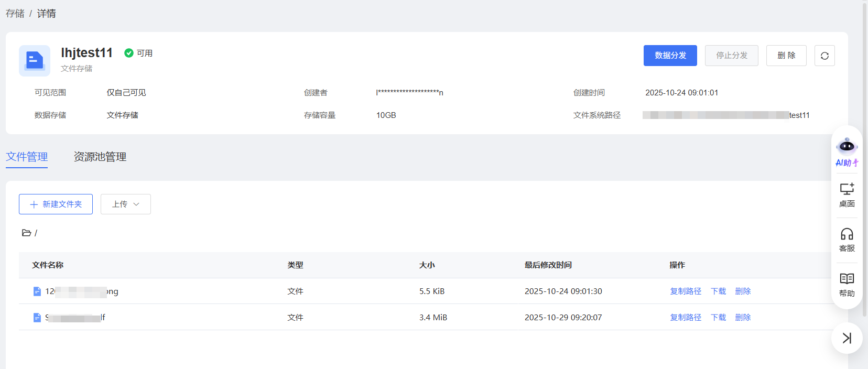The height and width of the screenshot is (369, 868).
Task: Click the refresh icon button
Action: click(824, 56)
